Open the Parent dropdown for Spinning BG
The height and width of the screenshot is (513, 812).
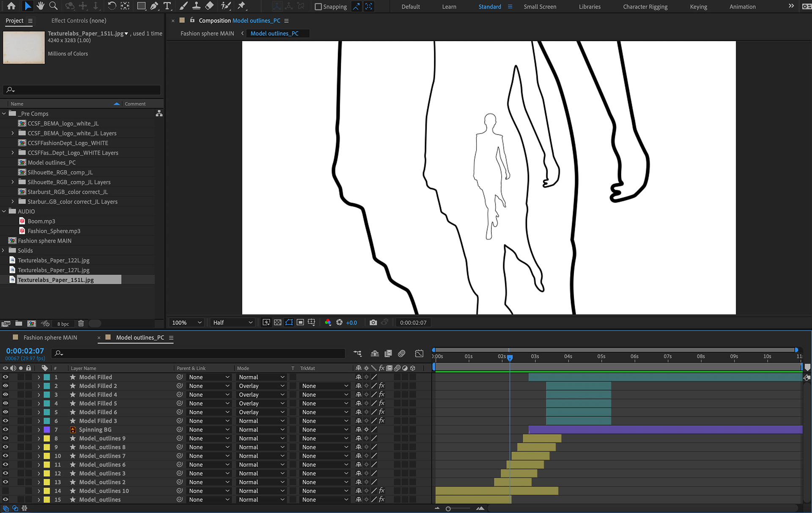tap(209, 430)
